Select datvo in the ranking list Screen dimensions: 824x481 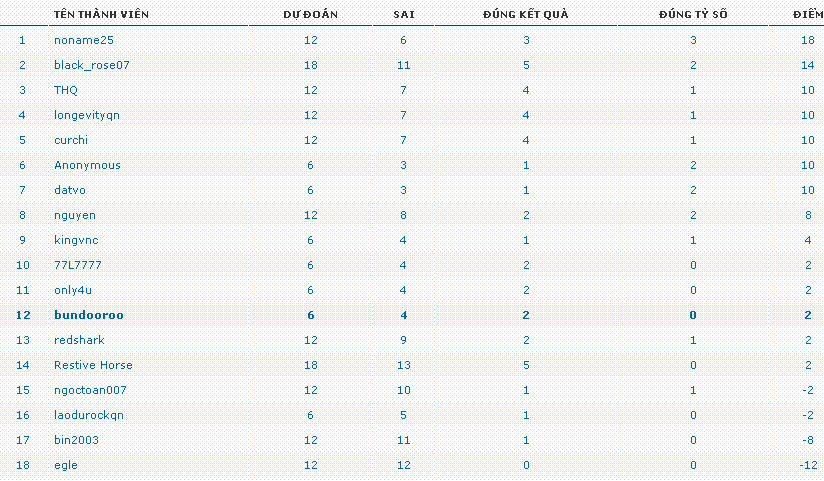click(x=70, y=190)
